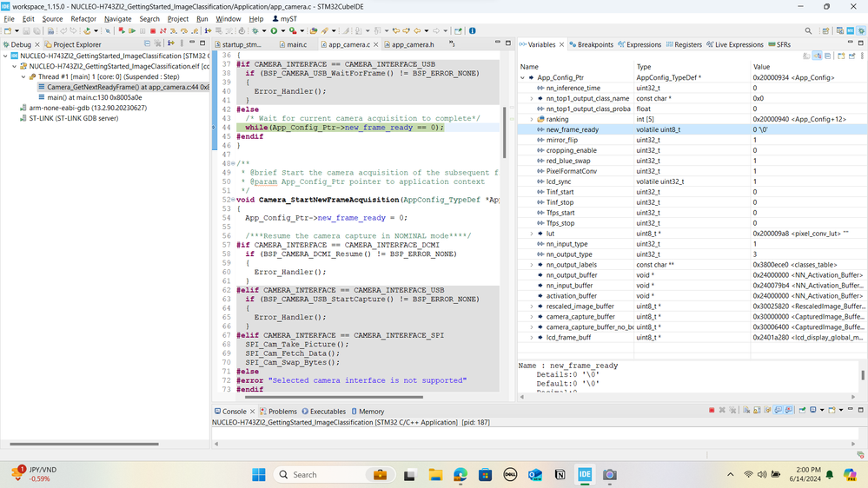Viewport: 868px width, 488px height.
Task: Open the Information Center icon in toolbar
Action: [472, 31]
